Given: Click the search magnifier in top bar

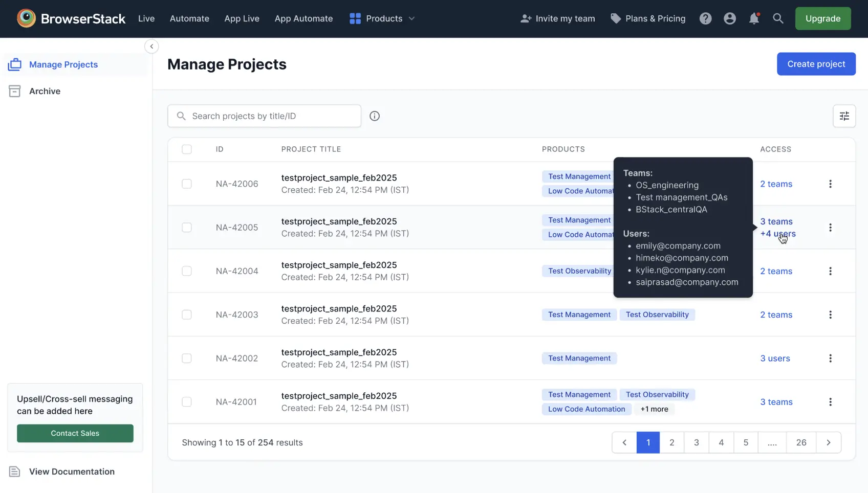Looking at the screenshot, I should point(778,18).
